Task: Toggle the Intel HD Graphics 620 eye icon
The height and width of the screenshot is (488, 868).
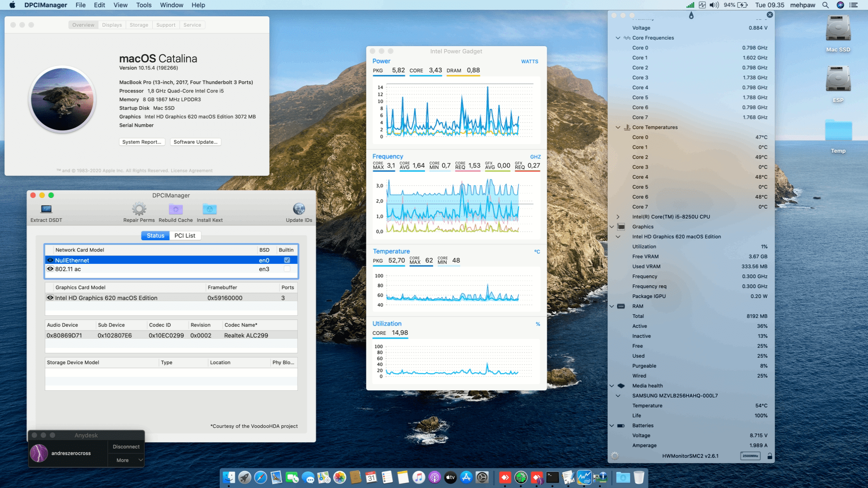Action: tap(50, 298)
